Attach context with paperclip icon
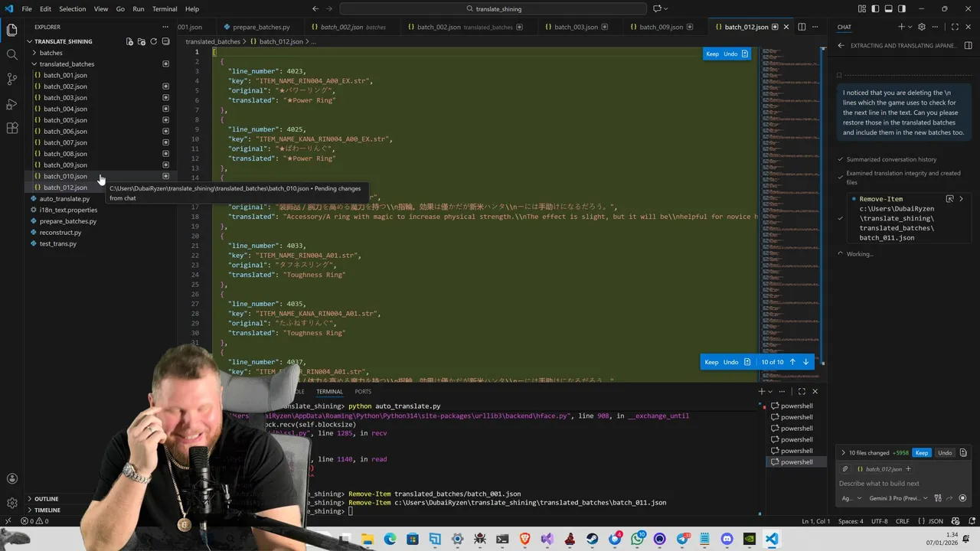The width and height of the screenshot is (980, 551). pyautogui.click(x=845, y=469)
